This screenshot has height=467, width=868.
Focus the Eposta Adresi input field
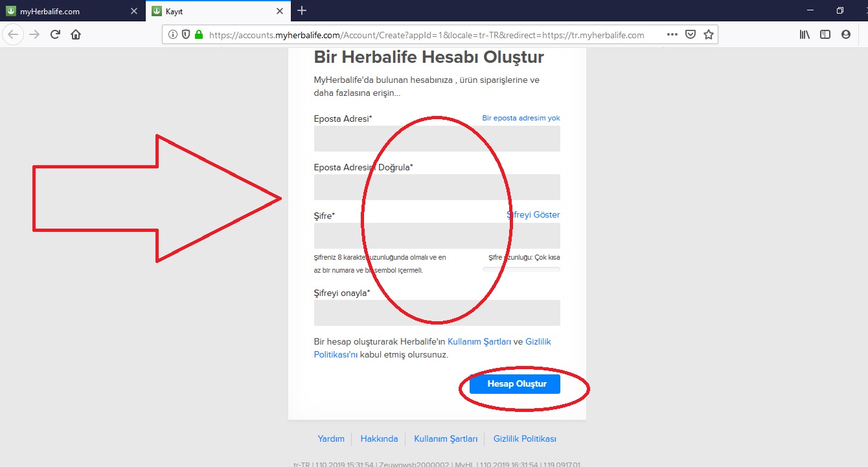pyautogui.click(x=437, y=139)
